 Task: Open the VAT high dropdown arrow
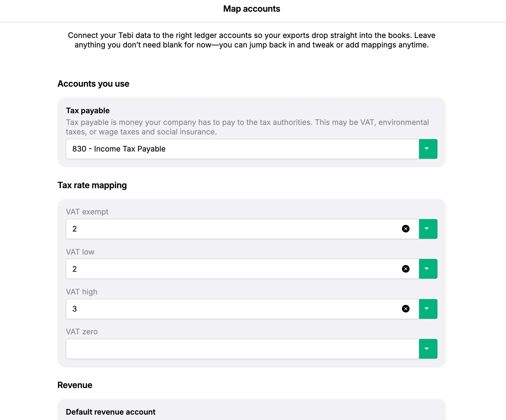[x=428, y=309]
